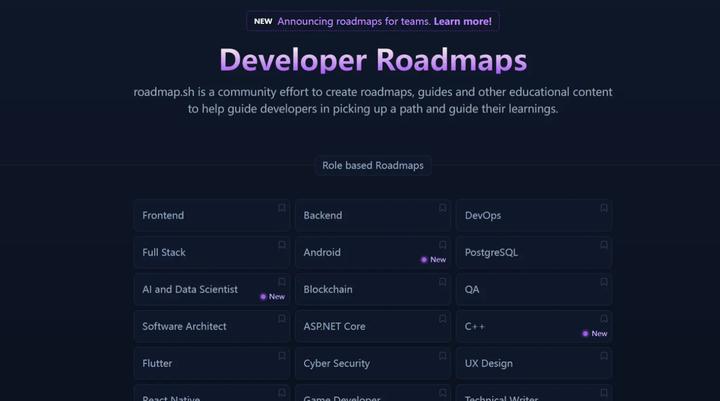Bookmark the Cyber Security roadmap

coord(443,356)
